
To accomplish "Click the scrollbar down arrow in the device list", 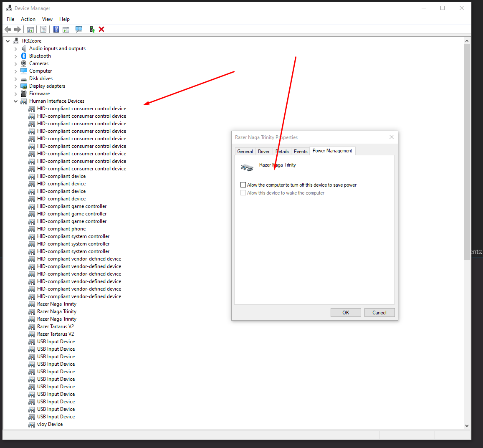I will click(467, 425).
